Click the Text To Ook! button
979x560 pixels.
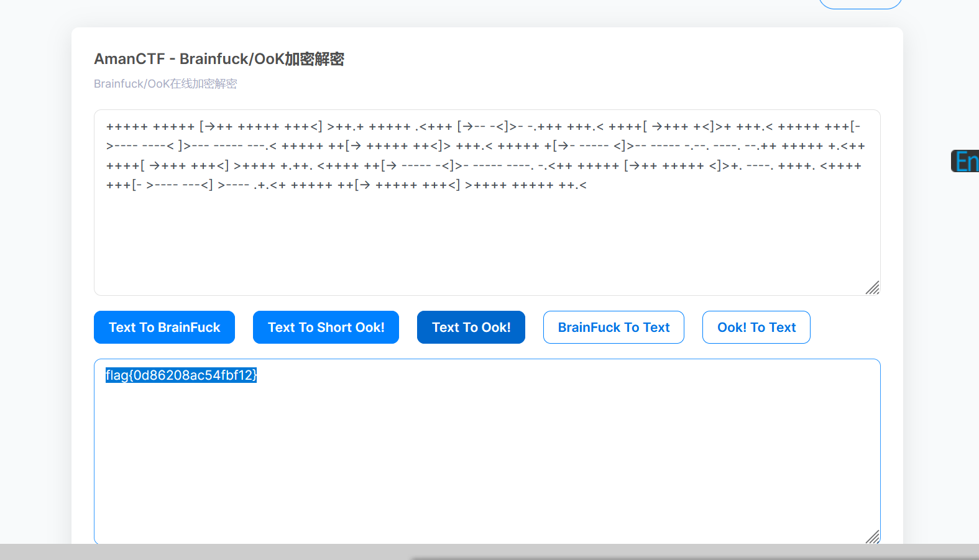[471, 327]
